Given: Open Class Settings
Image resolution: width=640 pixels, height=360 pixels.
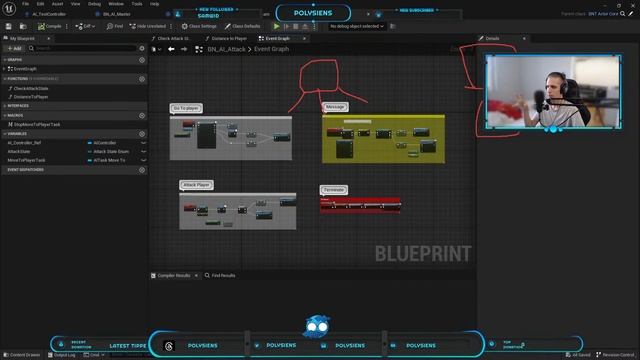Looking at the screenshot, I should pos(199,26).
